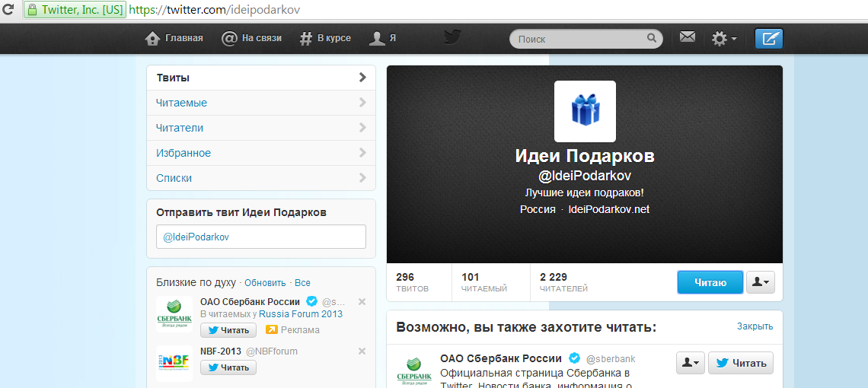Click the @IdeiPodarkov tweet input box
This screenshot has width=868, height=388.
261,237
